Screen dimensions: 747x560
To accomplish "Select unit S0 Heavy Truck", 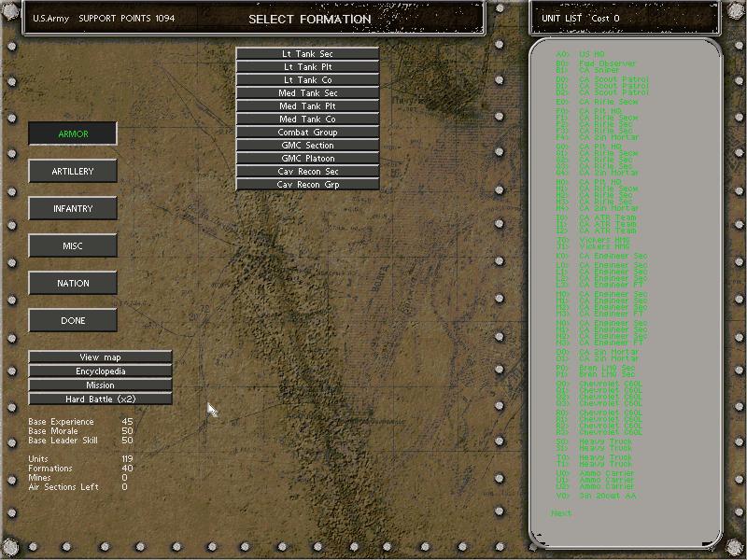I will [594, 441].
